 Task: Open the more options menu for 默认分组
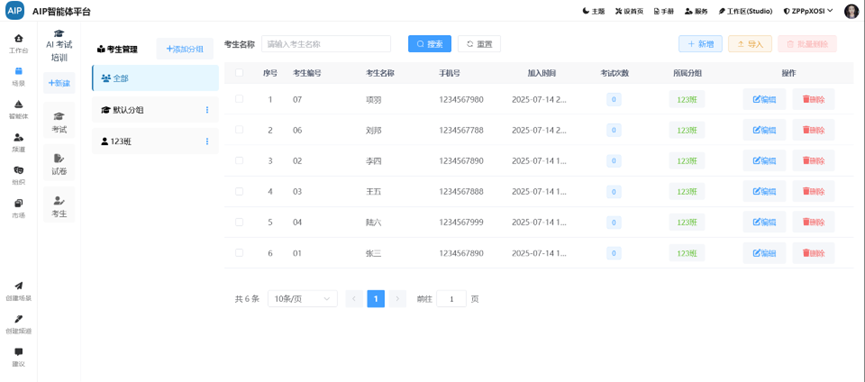tap(207, 110)
